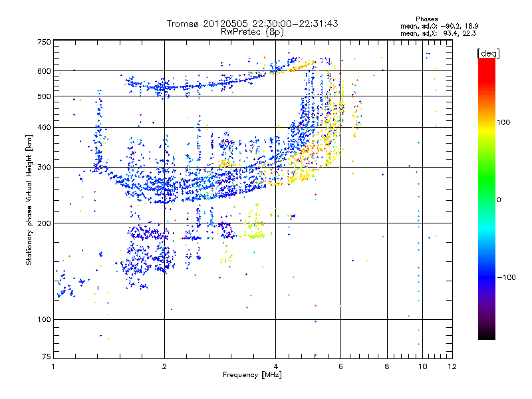Click the x-axis label '6'
The height and width of the screenshot is (399, 532).
coord(340,366)
